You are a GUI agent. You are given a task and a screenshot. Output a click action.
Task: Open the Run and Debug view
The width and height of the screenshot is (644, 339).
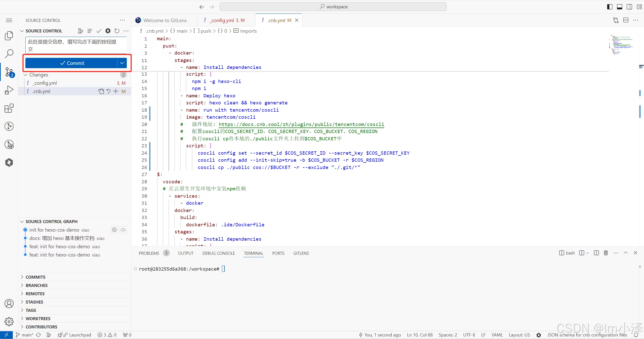pos(9,90)
